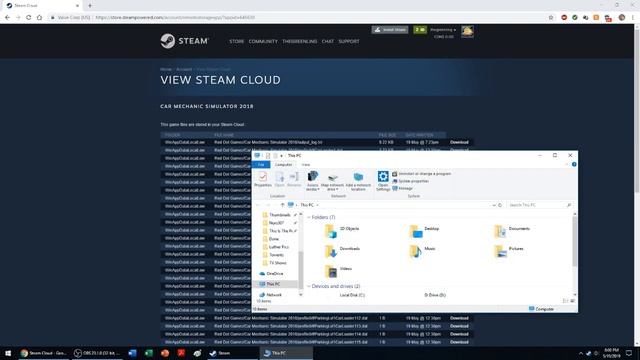Open the Pictures folder in This PC

509,251
